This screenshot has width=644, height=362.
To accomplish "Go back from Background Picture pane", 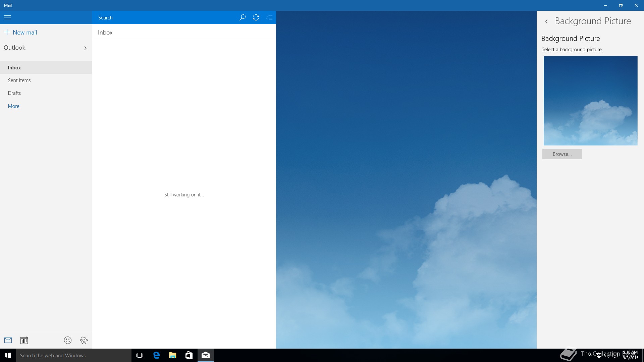I will 547,21.
